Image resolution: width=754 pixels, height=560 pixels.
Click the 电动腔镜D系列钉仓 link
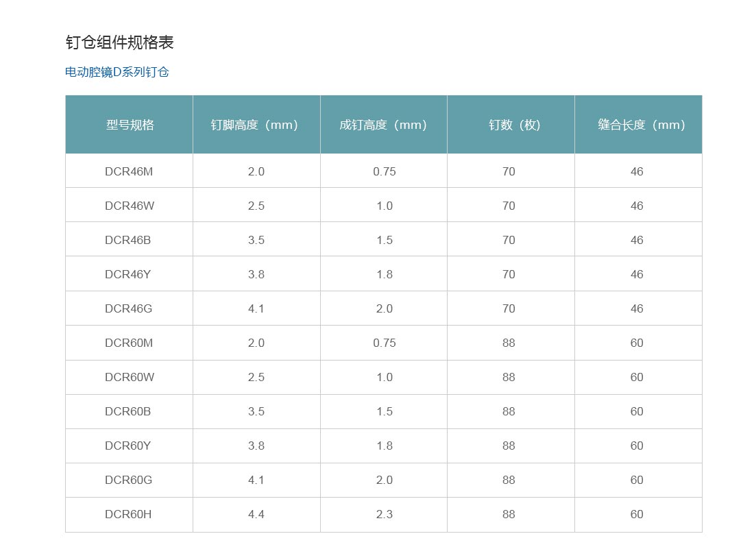pyautogui.click(x=117, y=72)
